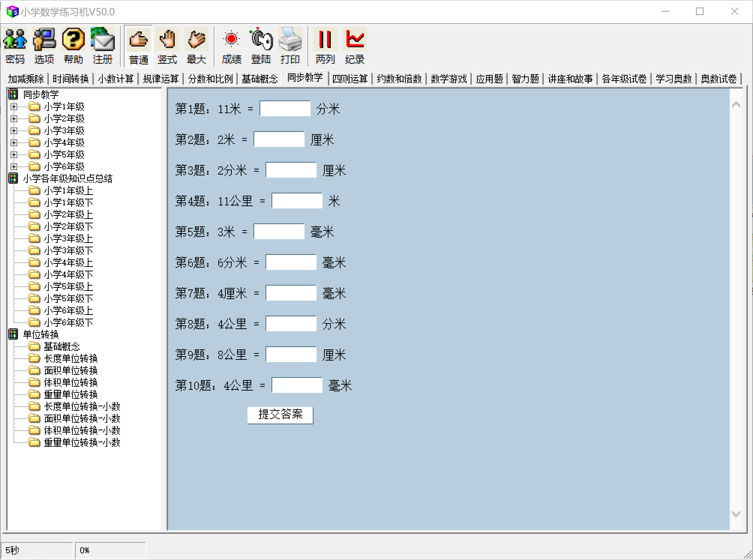Viewport: 753px width, 560px height.
Task: Open the 纪录 records chart icon
Action: (x=354, y=46)
